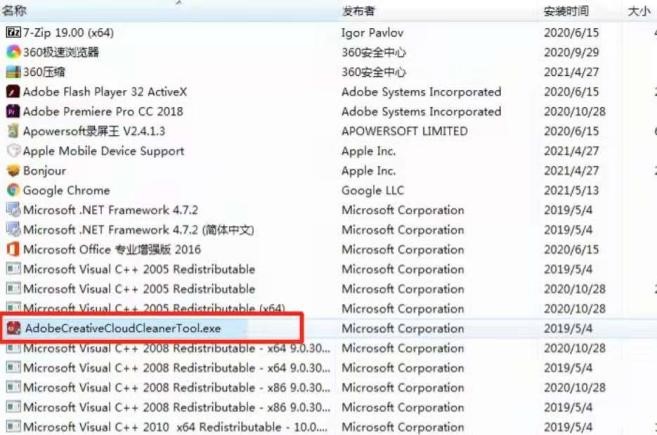Select the Google Chrome program name
The image size is (657, 435).
pyautogui.click(x=66, y=190)
